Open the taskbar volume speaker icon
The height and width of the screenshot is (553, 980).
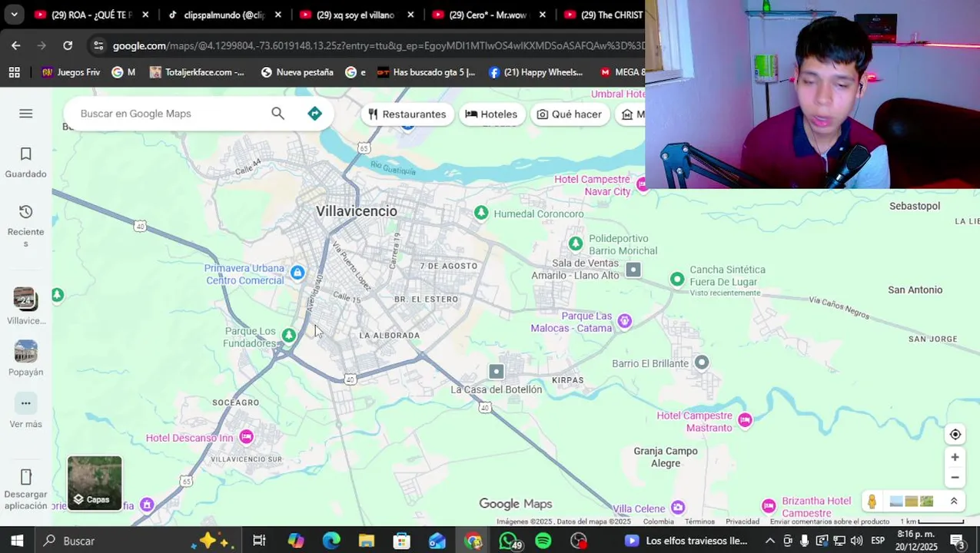(856, 541)
